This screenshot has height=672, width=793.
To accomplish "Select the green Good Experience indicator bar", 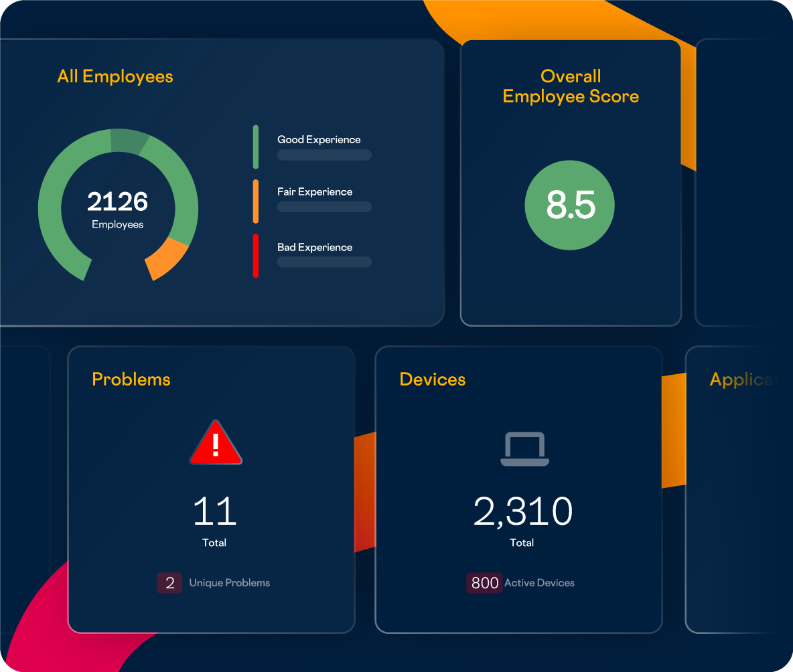I will (256, 147).
